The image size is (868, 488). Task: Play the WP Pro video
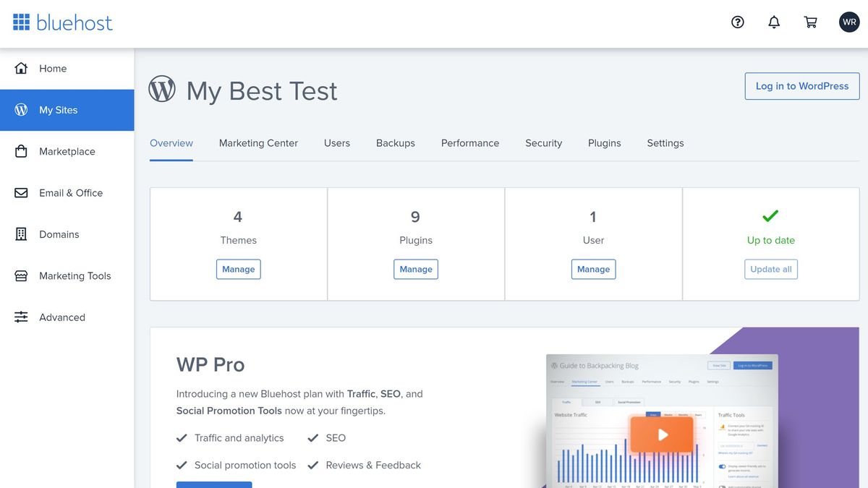point(663,435)
